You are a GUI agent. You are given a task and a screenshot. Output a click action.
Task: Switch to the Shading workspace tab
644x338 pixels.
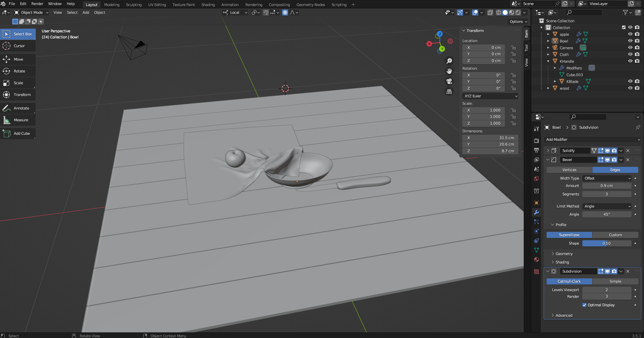coord(208,5)
